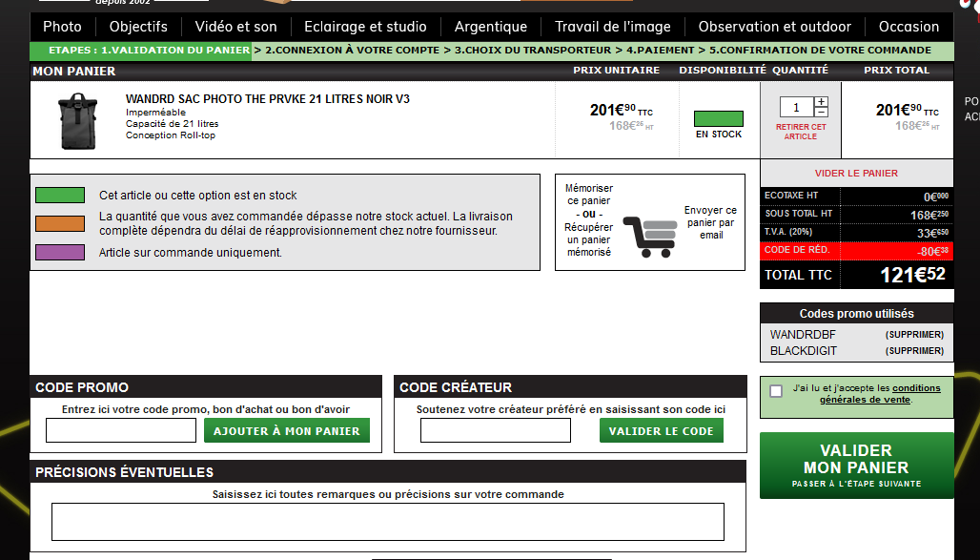Open the Objectifs menu

(x=138, y=27)
